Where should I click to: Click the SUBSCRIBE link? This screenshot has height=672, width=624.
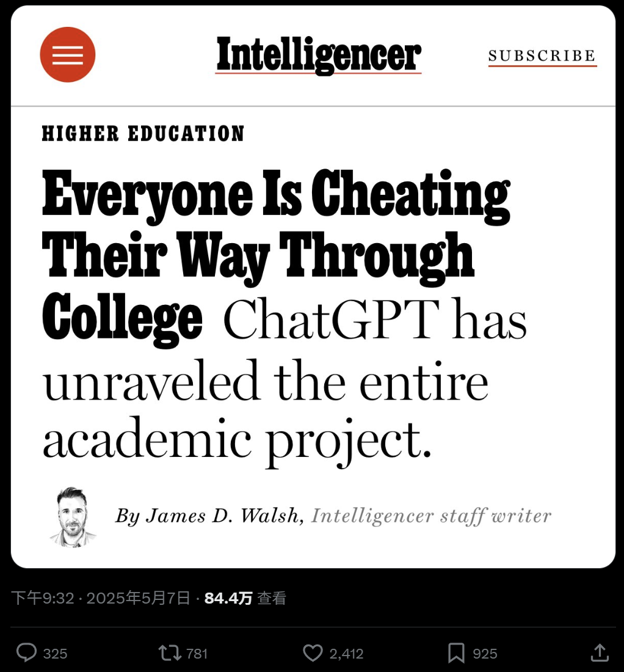[x=542, y=56]
